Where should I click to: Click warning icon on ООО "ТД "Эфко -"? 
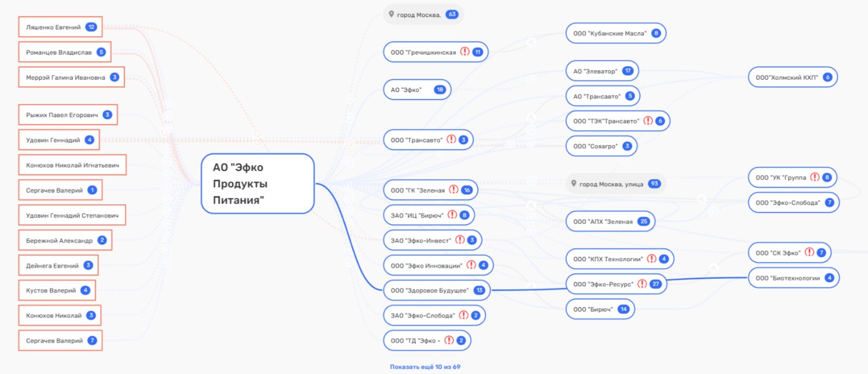[x=449, y=341]
